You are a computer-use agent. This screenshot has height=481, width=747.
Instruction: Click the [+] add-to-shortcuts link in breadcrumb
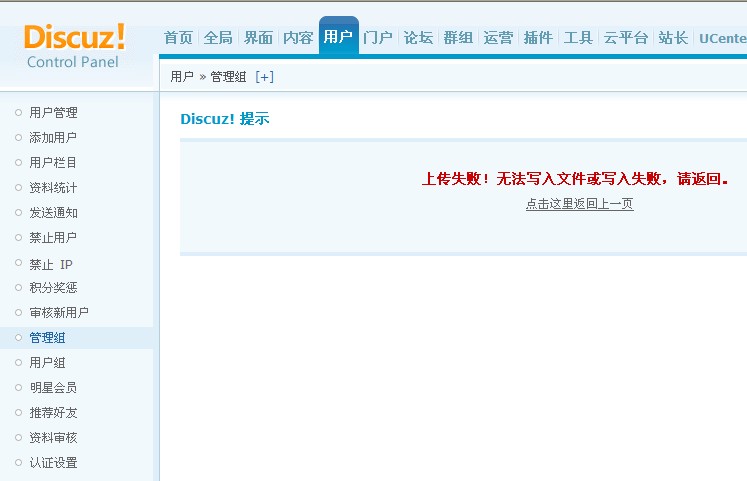pyautogui.click(x=264, y=77)
